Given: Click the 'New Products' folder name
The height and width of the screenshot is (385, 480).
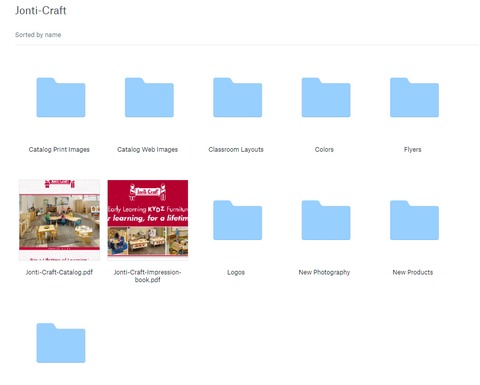Looking at the screenshot, I should (413, 272).
